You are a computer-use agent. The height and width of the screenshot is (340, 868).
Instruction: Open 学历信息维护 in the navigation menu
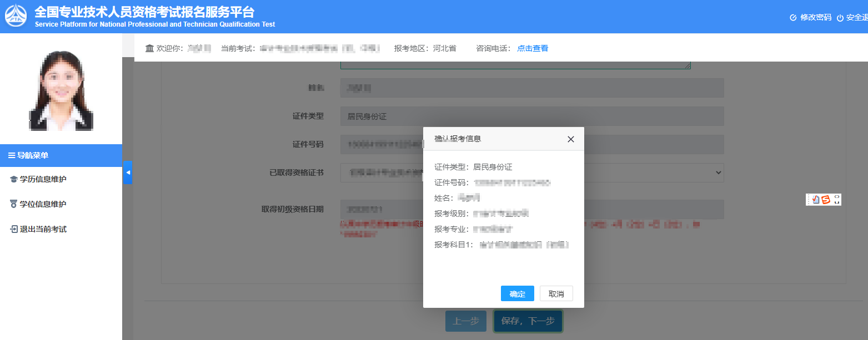43,179
